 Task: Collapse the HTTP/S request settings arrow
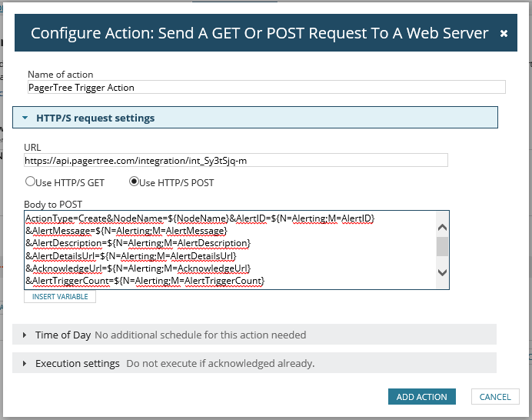pos(25,118)
